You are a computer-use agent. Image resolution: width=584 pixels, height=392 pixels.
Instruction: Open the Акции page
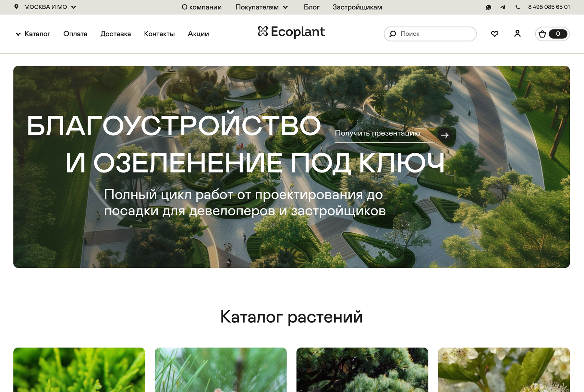pyautogui.click(x=198, y=34)
